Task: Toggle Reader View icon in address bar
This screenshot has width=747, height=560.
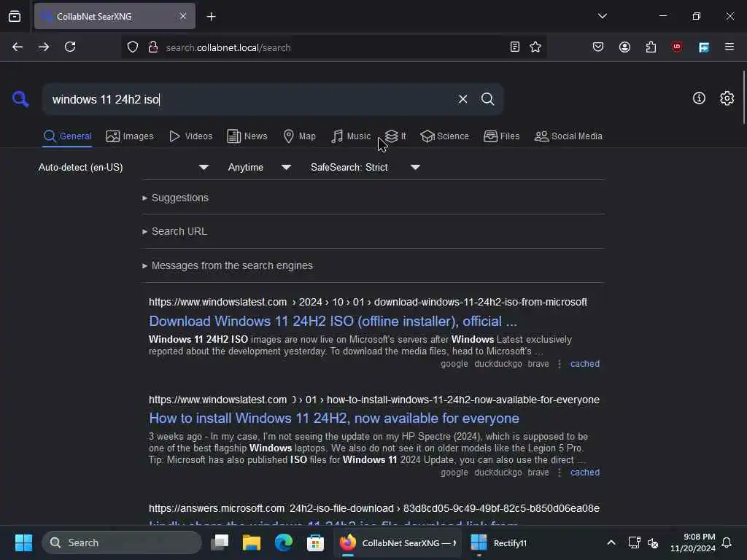Action: click(514, 47)
